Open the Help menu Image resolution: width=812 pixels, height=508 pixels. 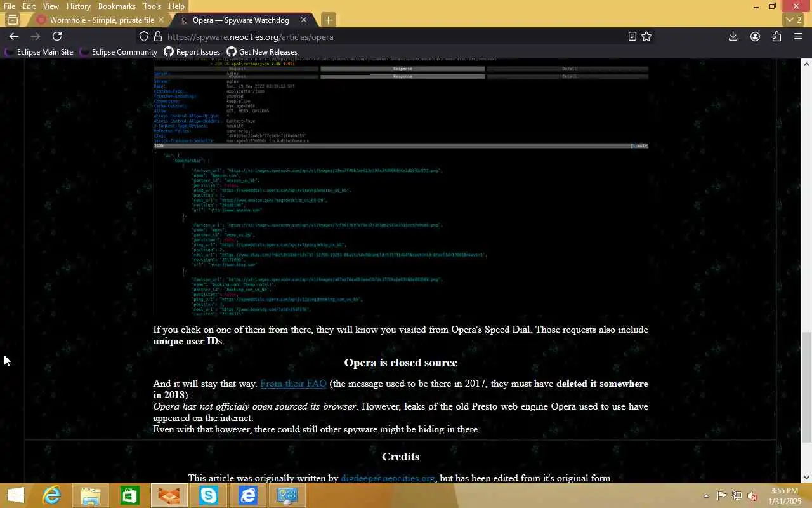tap(176, 6)
